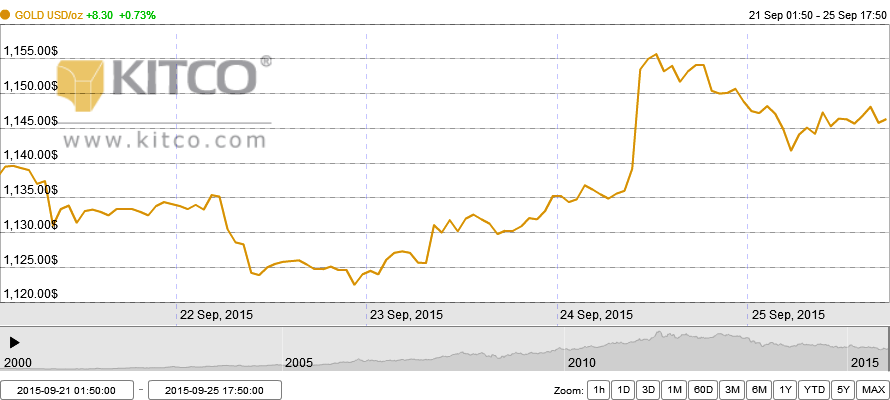Click the date range text at top right
Screen dimensions: 890x400
[x=817, y=15]
